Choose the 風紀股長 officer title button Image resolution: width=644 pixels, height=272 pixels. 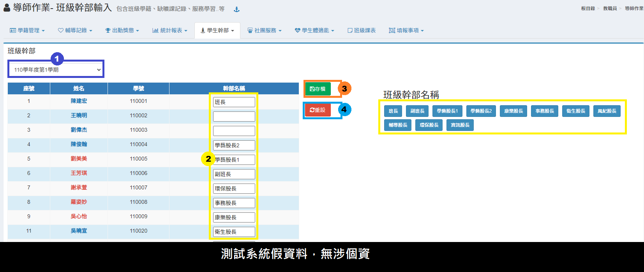pos(607,111)
